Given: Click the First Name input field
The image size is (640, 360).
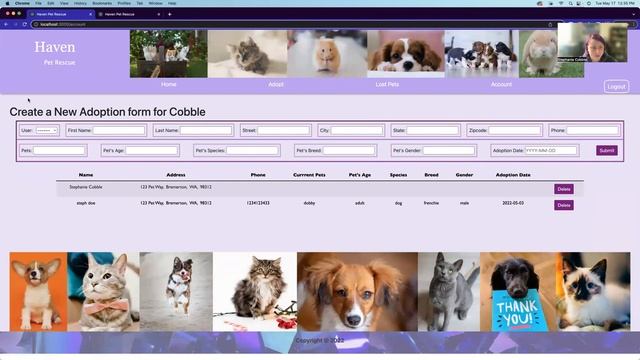Looking at the screenshot, I should [119, 130].
